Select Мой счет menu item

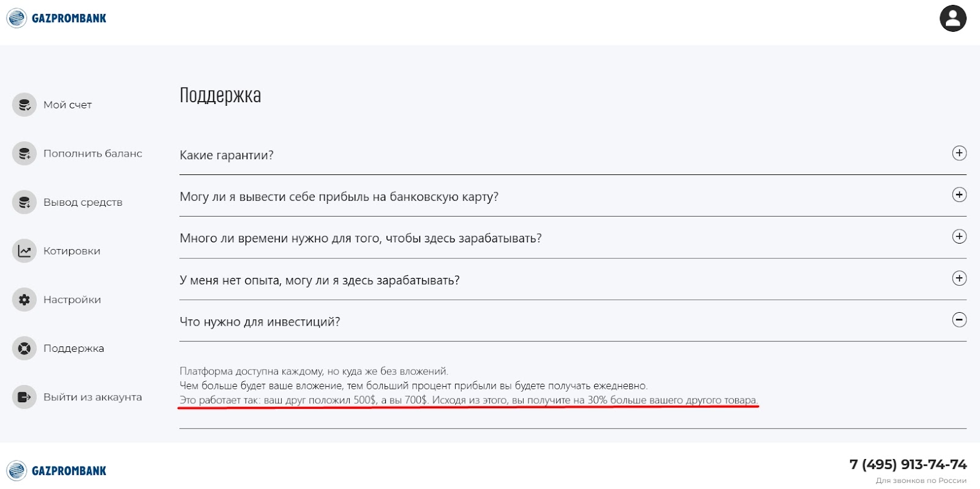coord(67,105)
